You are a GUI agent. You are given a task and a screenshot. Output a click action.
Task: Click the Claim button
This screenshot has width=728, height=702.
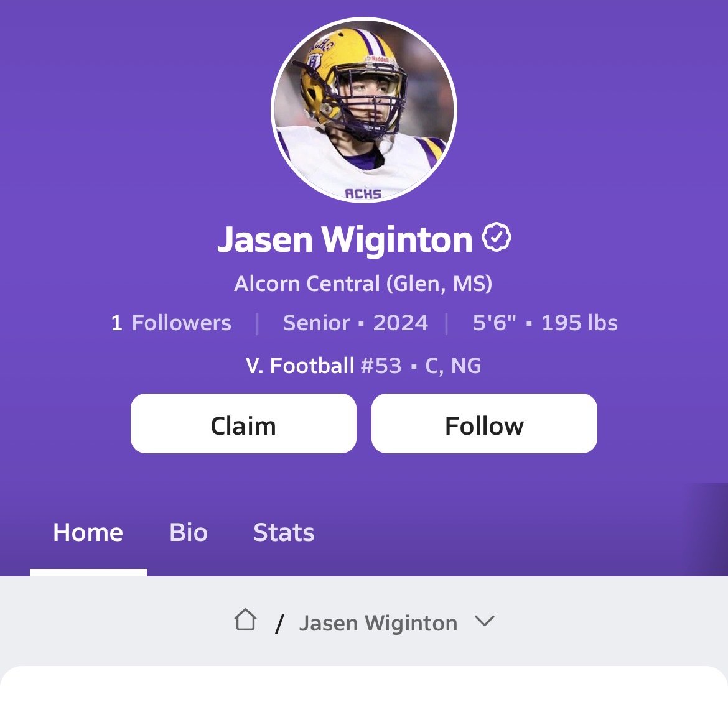(243, 423)
